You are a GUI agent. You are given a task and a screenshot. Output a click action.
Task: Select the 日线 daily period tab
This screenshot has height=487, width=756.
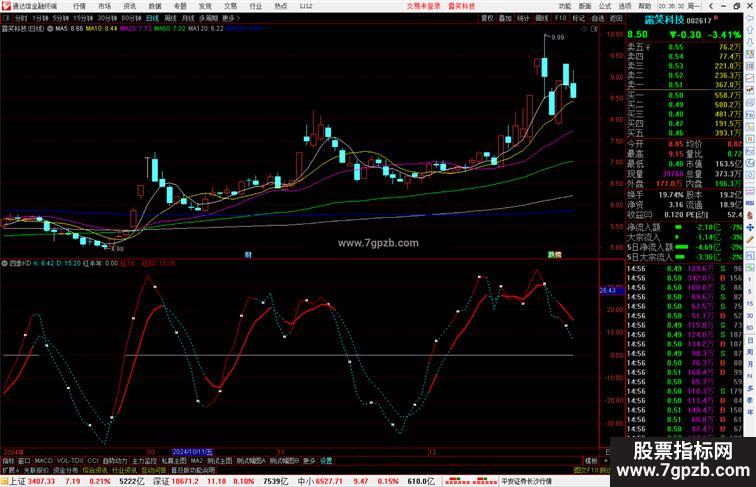coord(152,18)
